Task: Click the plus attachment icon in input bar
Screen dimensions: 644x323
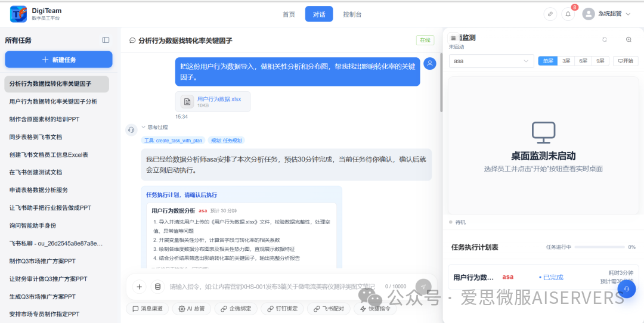Action: (x=139, y=287)
